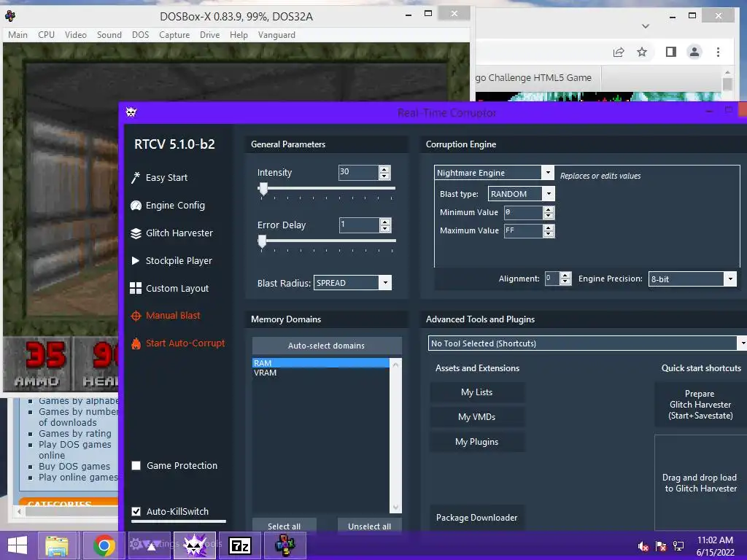Open the Package Downloader
The image size is (747, 560).
tap(477, 518)
